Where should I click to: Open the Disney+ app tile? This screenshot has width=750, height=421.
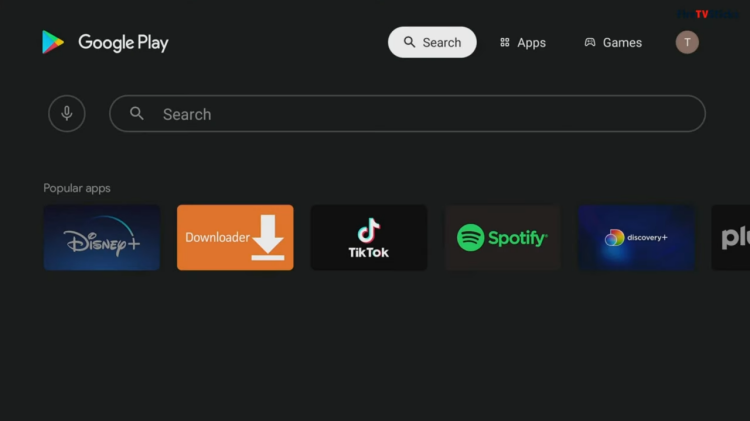point(102,237)
